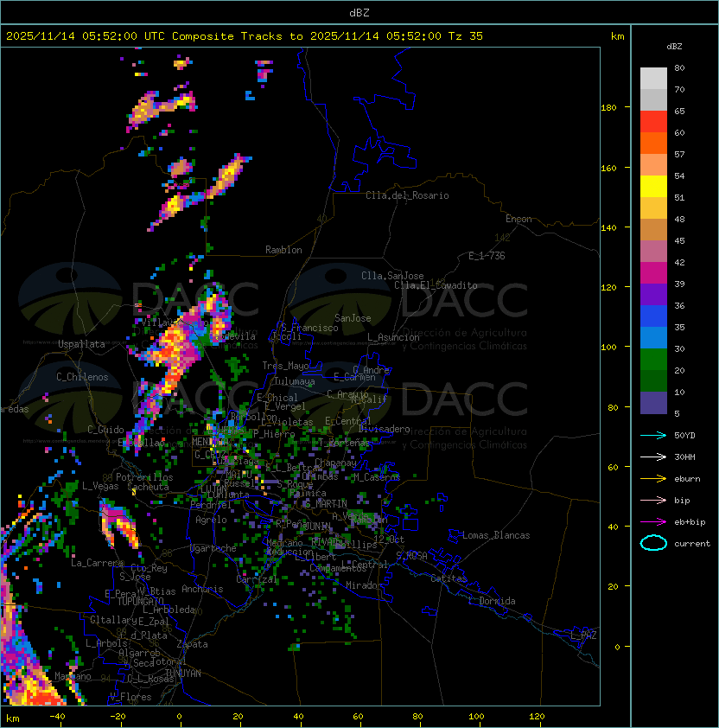This screenshot has height=728, width=719.
Task: Select the 51-54 dBZ yellow swatch
Action: point(653,187)
